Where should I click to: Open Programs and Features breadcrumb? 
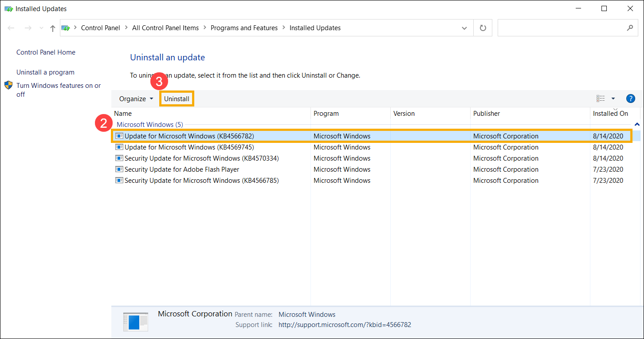244,28
